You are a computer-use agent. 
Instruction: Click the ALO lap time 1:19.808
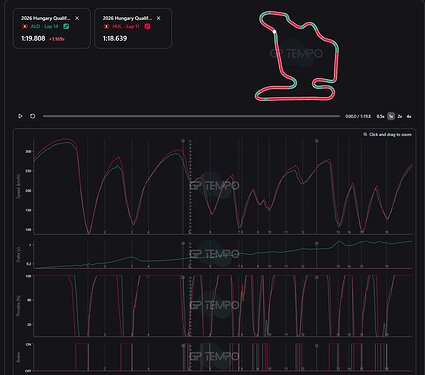33,39
